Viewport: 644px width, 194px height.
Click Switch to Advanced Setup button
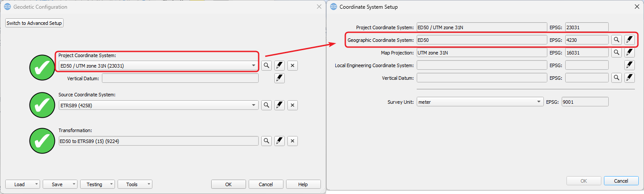tap(34, 23)
